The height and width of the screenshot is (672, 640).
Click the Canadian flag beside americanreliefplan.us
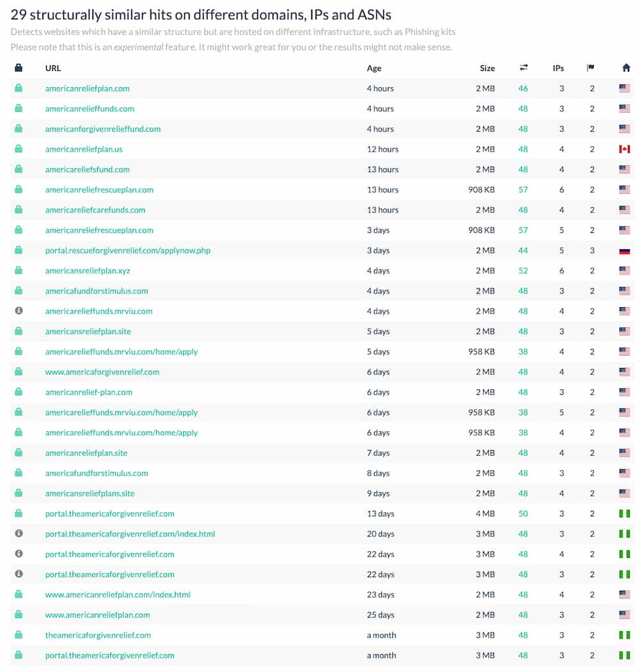tap(625, 149)
